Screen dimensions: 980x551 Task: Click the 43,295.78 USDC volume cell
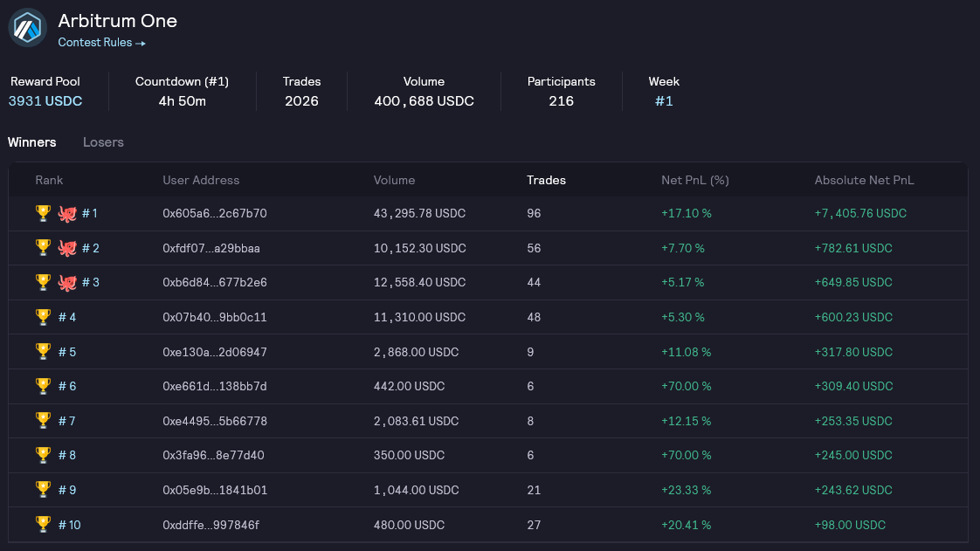(419, 214)
